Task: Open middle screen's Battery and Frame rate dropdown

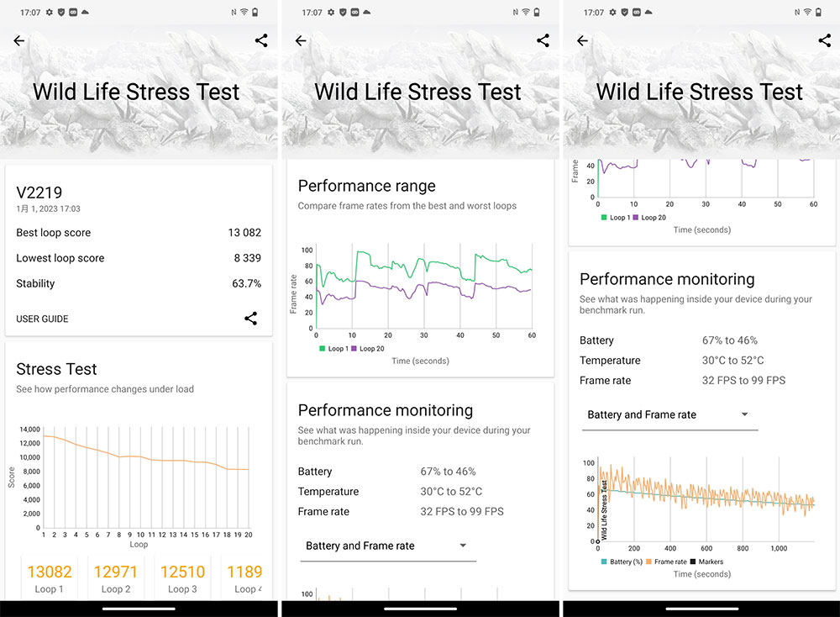Action: [388, 546]
